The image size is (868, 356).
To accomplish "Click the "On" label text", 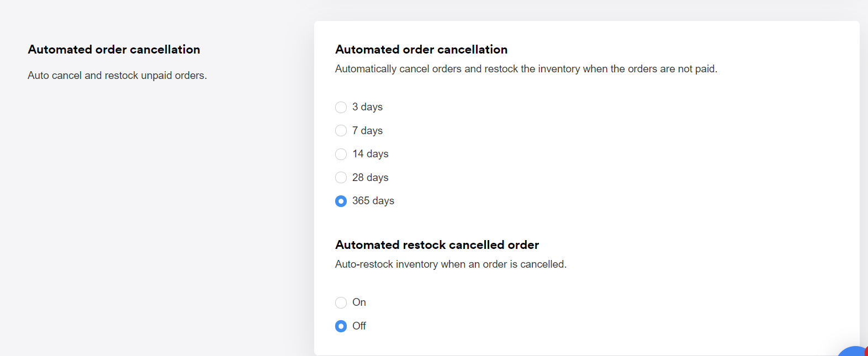I will pos(359,302).
